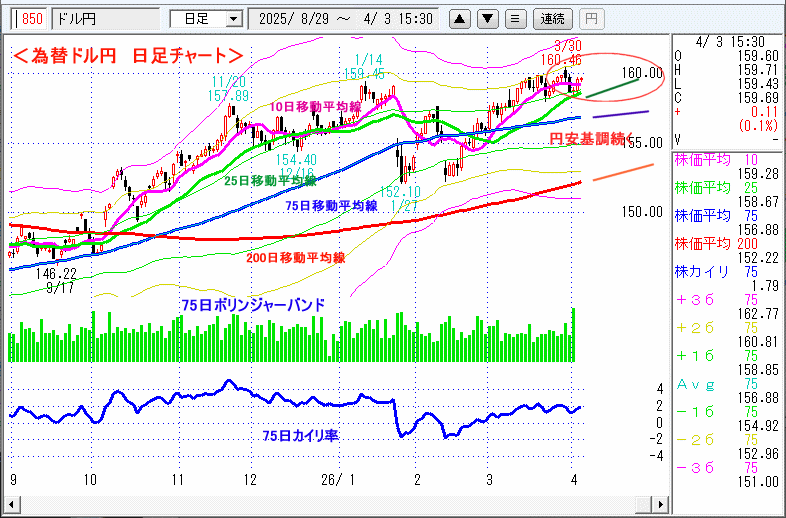Click the down arrow button in toolbar
The width and height of the screenshot is (786, 518).
tap(487, 19)
